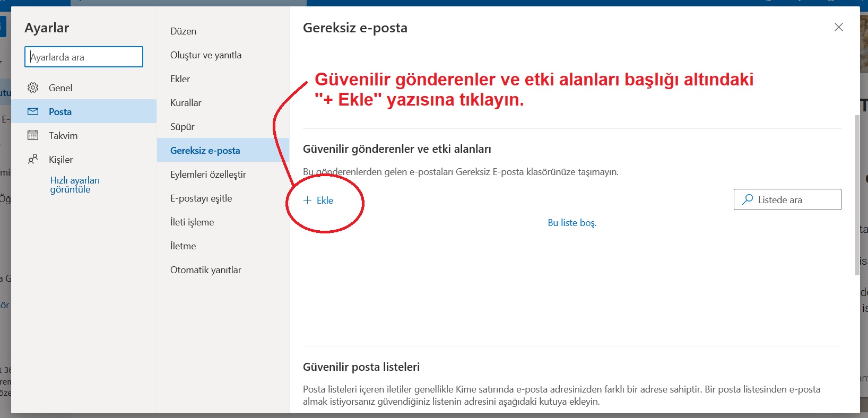This screenshot has height=418, width=868.
Task: Select E-postayı eşitle item
Action: (201, 198)
